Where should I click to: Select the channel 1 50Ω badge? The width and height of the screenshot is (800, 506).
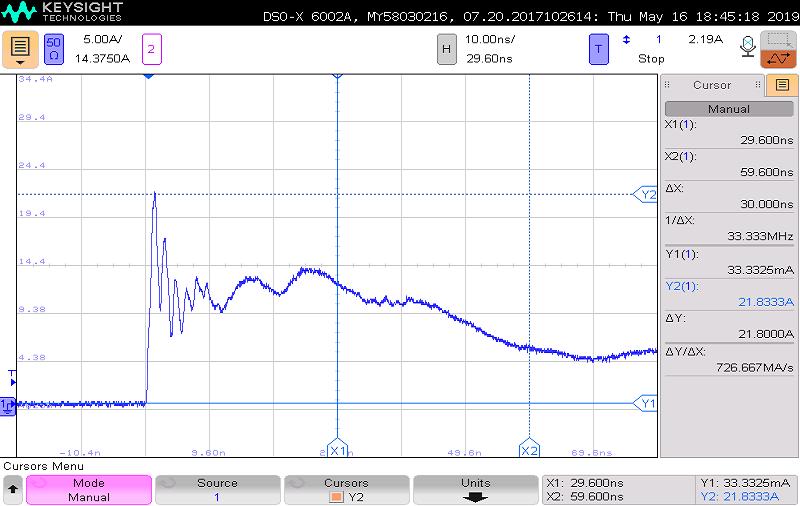point(54,48)
